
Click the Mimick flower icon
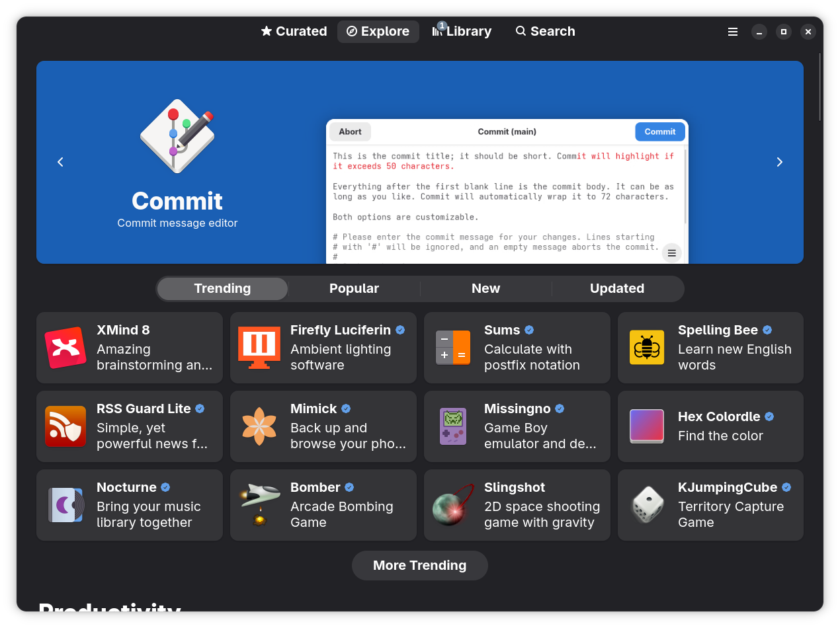tap(259, 426)
